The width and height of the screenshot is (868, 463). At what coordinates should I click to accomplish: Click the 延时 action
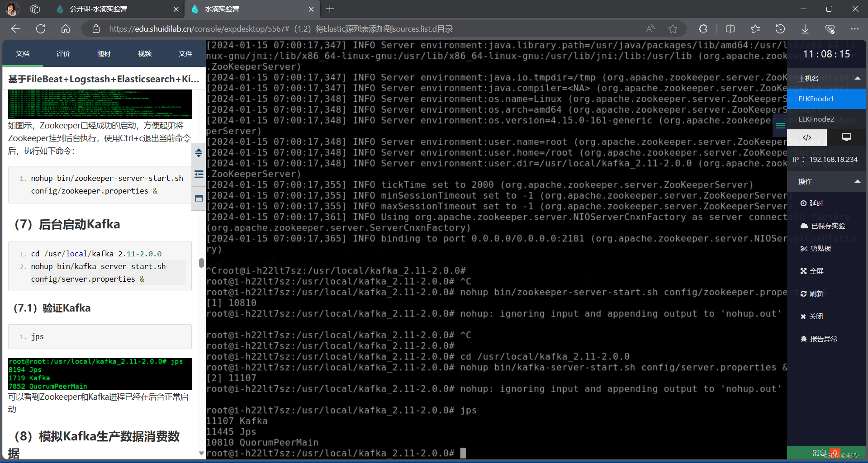812,203
